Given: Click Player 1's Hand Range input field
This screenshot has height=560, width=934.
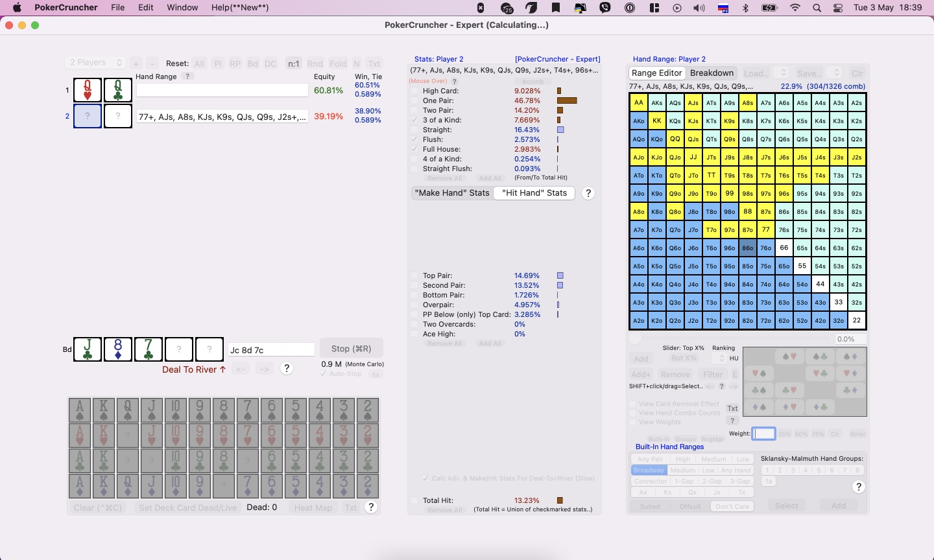Looking at the screenshot, I should click(222, 90).
